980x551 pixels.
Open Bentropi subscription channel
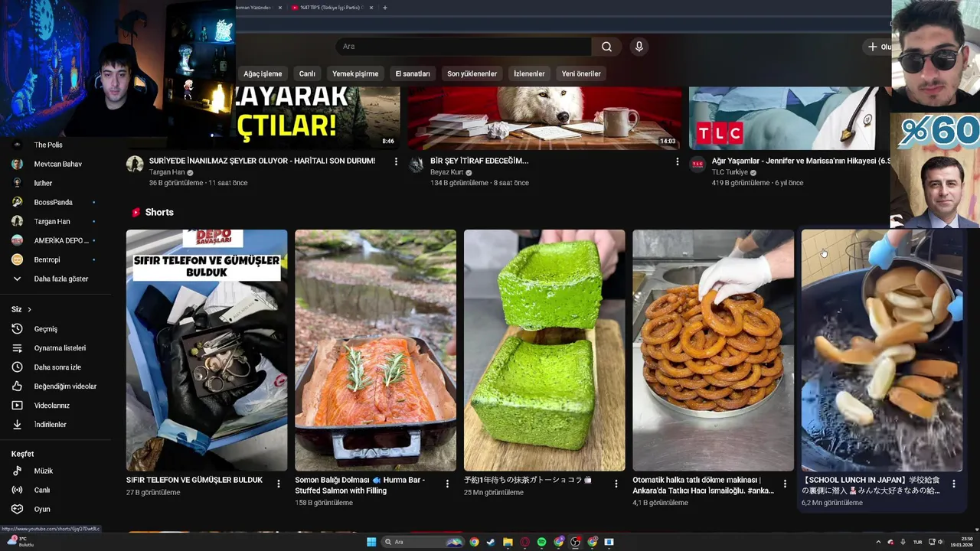pos(47,260)
